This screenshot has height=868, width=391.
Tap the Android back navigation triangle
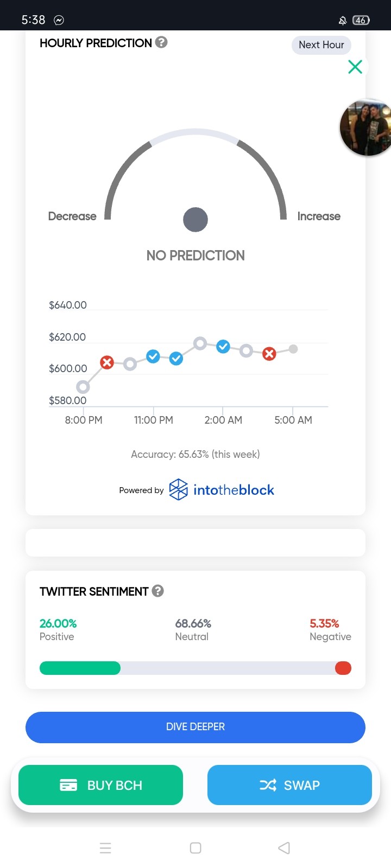(x=284, y=848)
